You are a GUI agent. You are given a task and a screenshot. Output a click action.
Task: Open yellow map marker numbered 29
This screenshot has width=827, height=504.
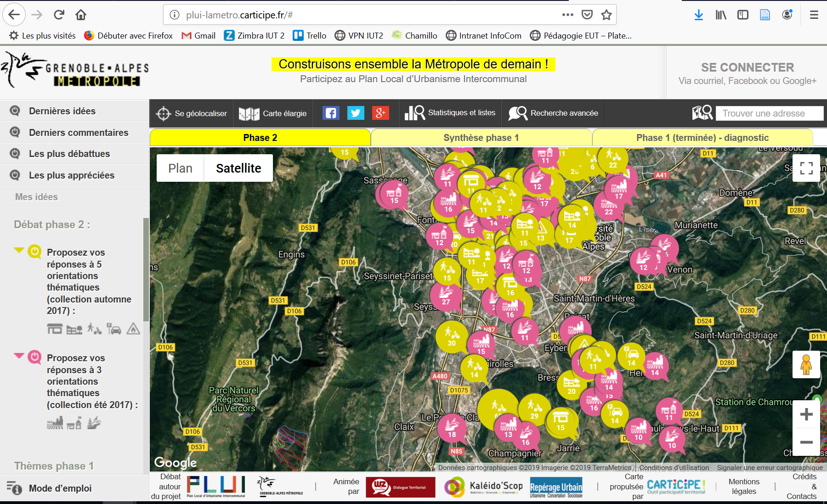point(534,409)
